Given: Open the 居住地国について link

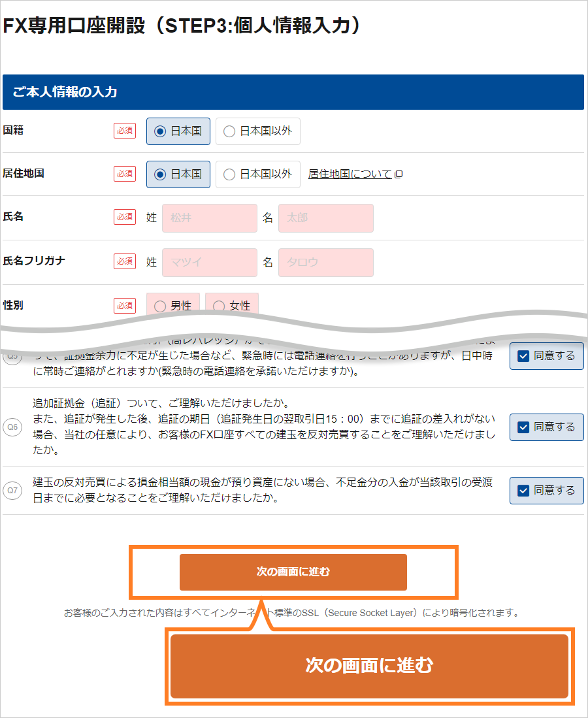Looking at the screenshot, I should (350, 174).
